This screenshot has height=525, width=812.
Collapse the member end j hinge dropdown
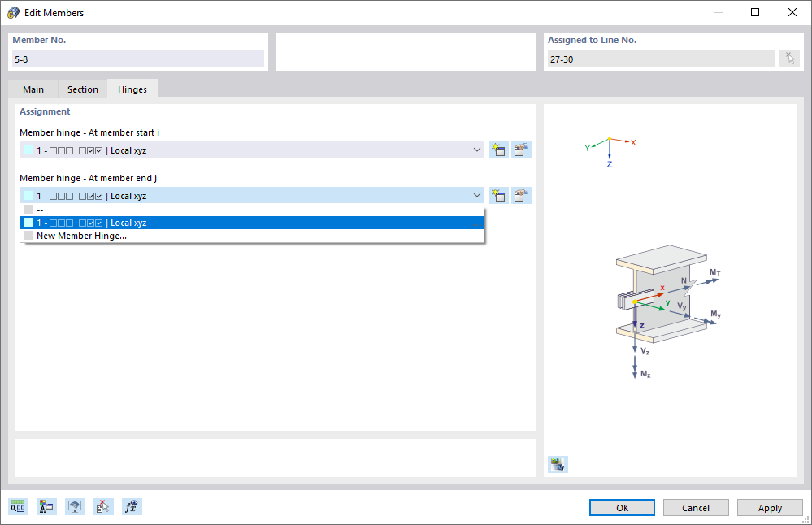coord(477,195)
